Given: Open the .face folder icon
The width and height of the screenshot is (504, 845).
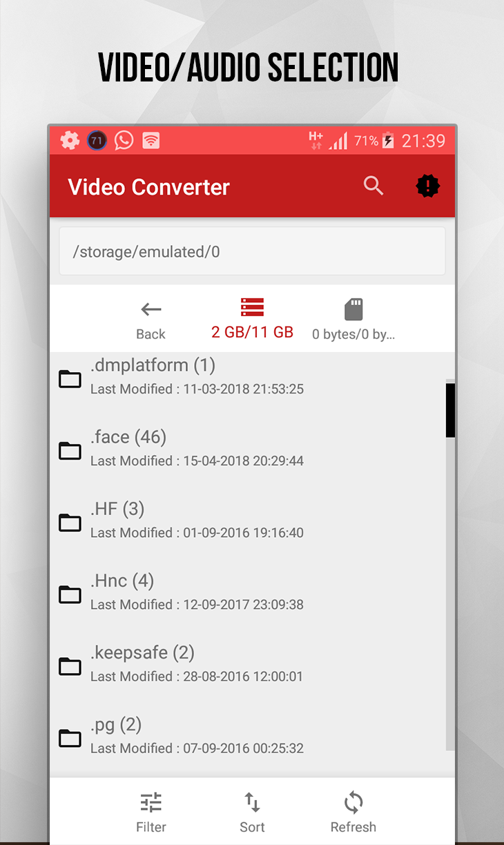Looking at the screenshot, I should tap(70, 451).
